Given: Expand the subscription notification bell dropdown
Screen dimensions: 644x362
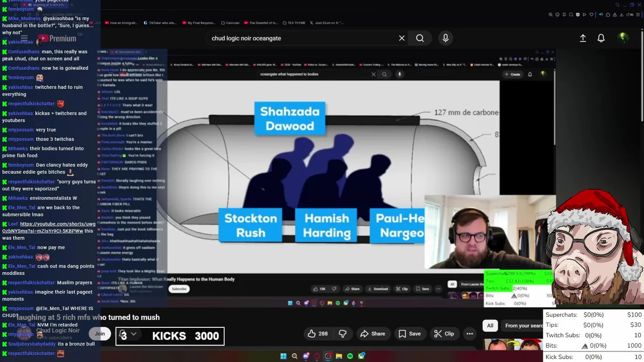Looking at the screenshot, I should (128, 334).
